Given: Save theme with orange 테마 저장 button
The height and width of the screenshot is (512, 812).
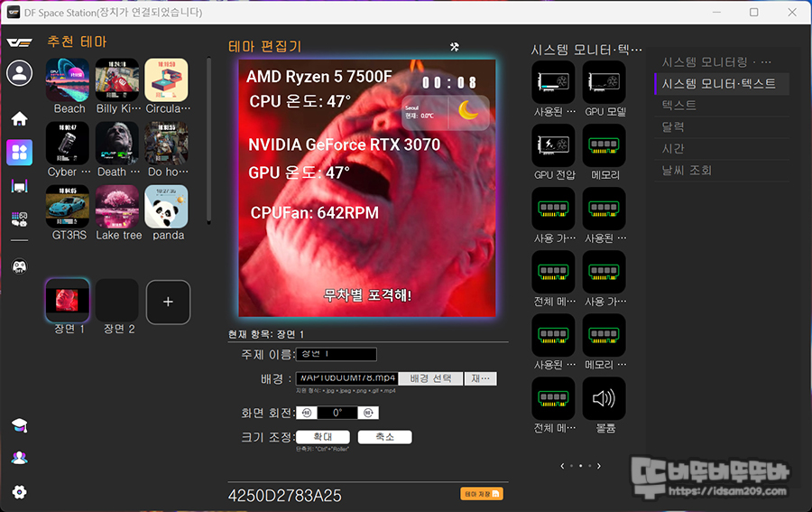Looking at the screenshot, I should [482, 494].
